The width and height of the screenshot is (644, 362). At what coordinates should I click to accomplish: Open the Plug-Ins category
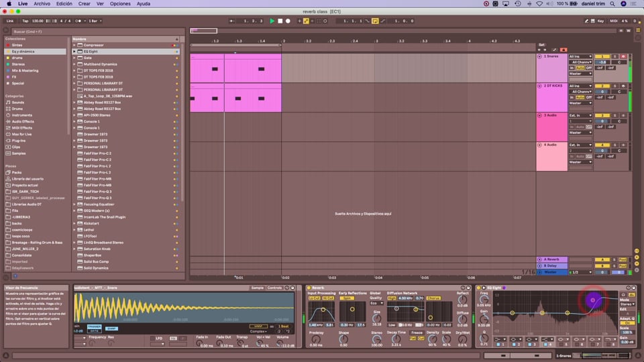(19, 141)
